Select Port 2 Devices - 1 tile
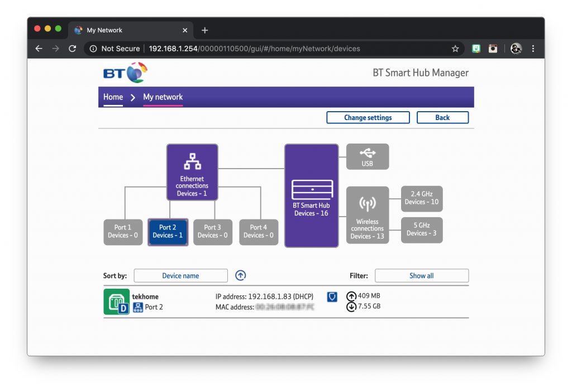The height and width of the screenshot is (392, 572). click(x=168, y=232)
